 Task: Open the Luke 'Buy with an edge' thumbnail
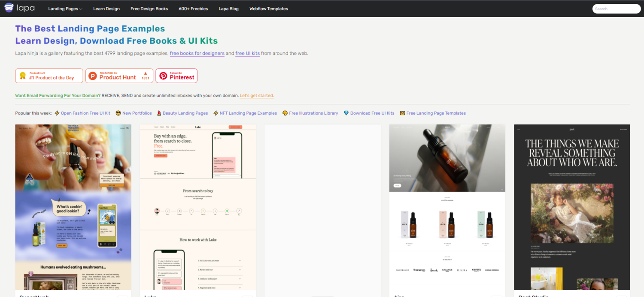[198, 207]
